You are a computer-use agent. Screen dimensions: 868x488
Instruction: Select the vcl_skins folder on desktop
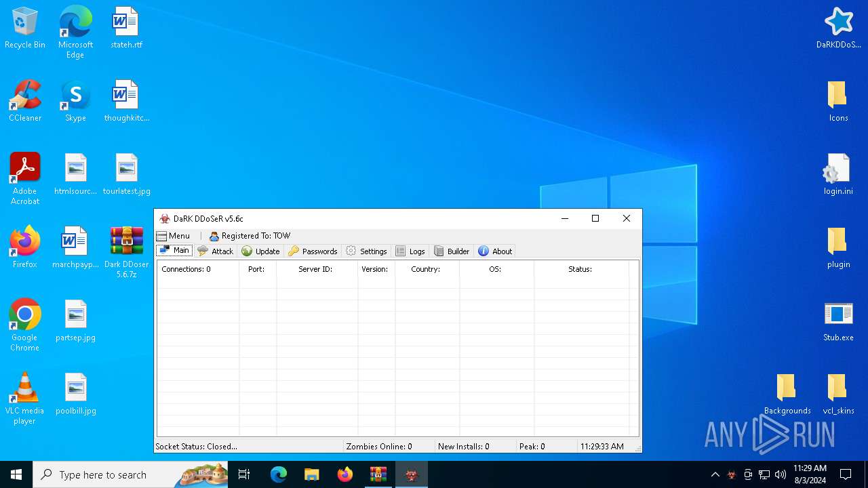pos(838,394)
